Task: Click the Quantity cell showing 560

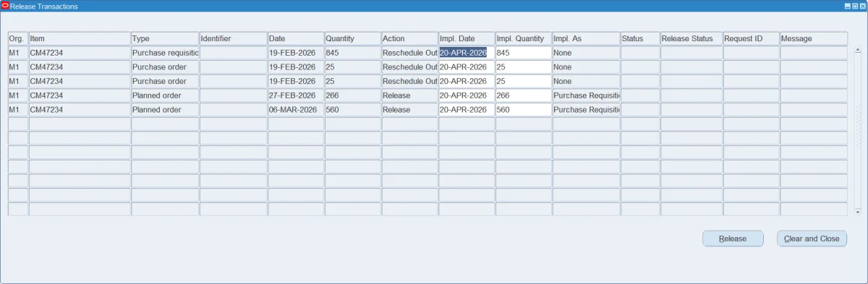Action: (353, 110)
